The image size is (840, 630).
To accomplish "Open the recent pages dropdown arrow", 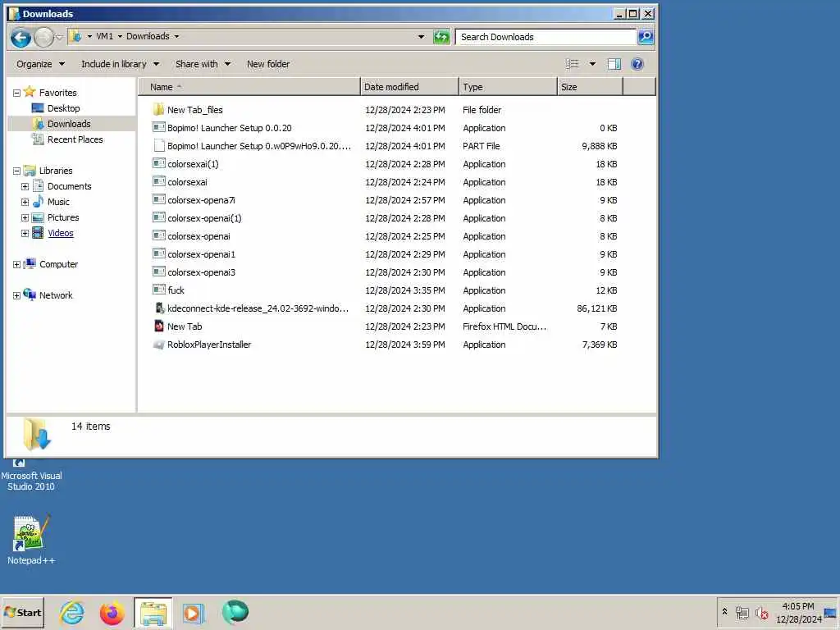I will (x=59, y=37).
